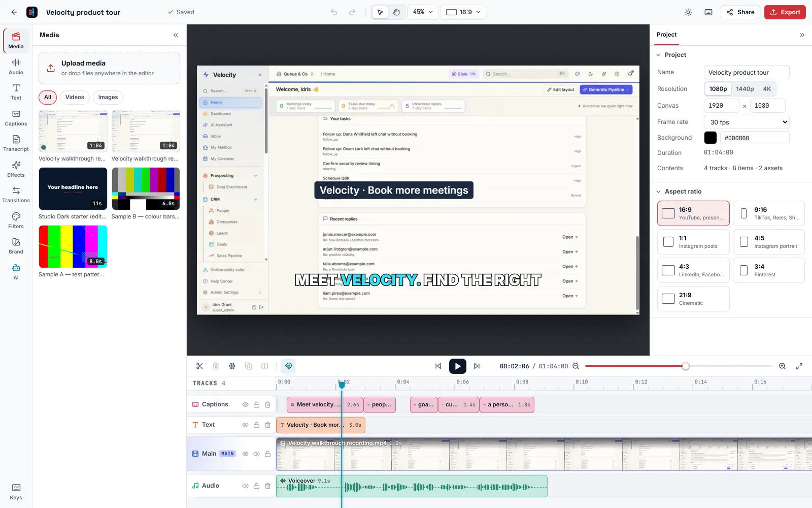Open the Text sidebar panel
The image size is (812, 508).
(16, 92)
